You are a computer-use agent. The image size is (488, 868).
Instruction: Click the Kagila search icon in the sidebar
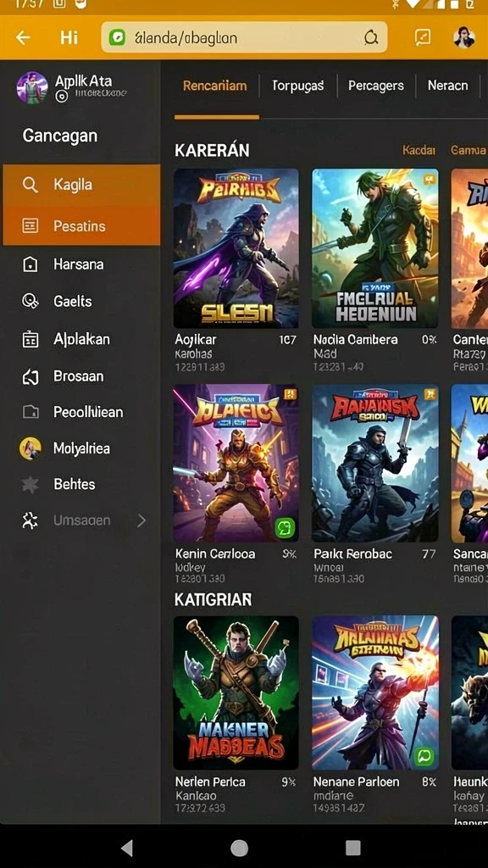(x=30, y=184)
